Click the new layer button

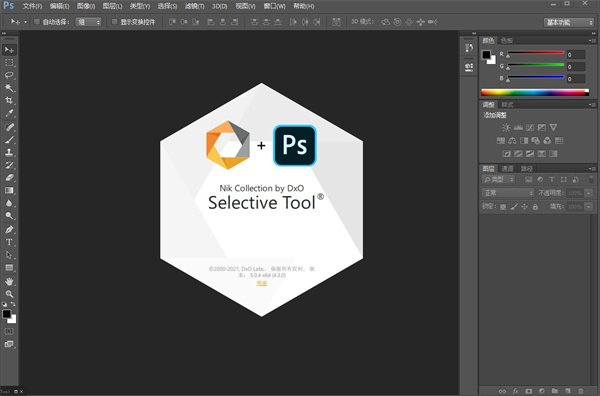(567, 391)
